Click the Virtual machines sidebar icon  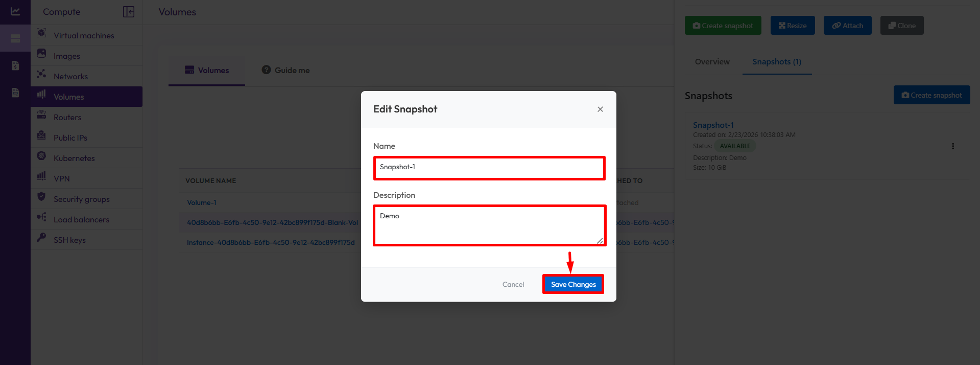point(42,34)
